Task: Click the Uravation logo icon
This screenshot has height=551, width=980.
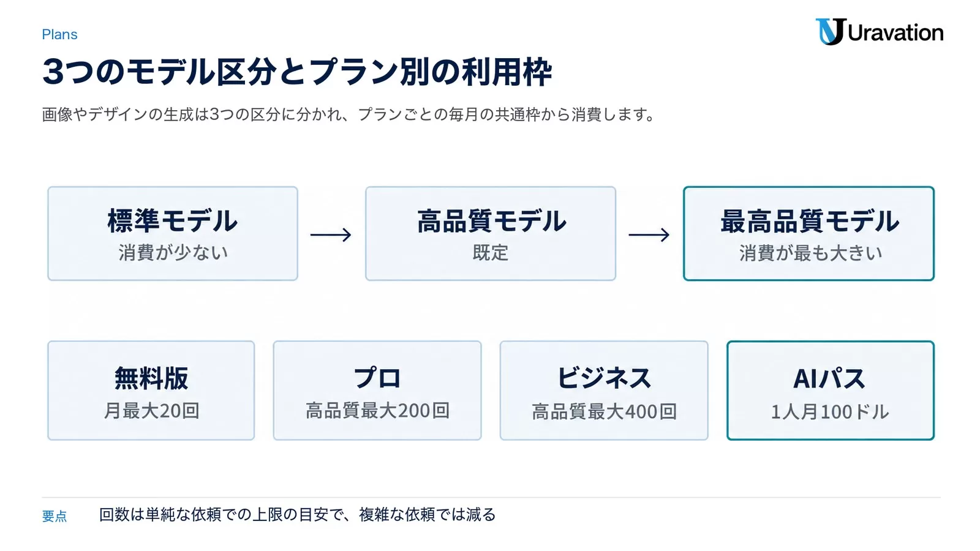Action: point(831,32)
